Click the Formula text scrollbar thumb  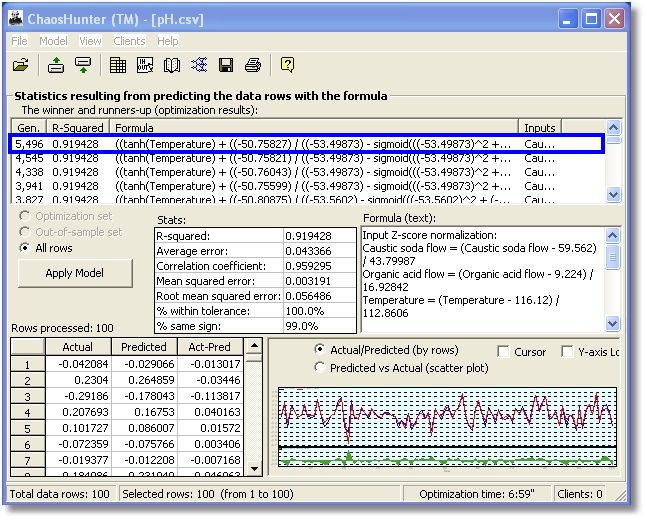(613, 257)
